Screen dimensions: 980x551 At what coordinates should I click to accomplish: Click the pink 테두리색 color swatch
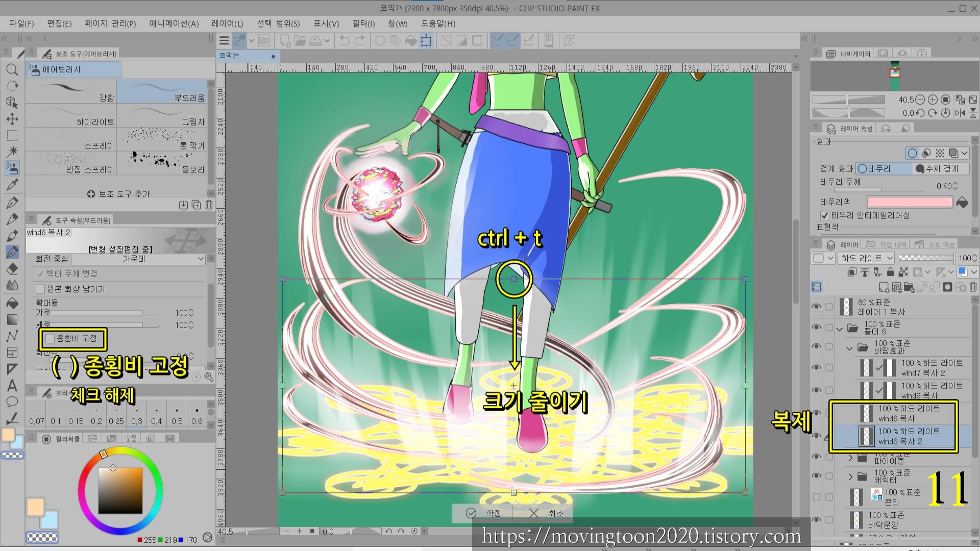[x=909, y=203]
